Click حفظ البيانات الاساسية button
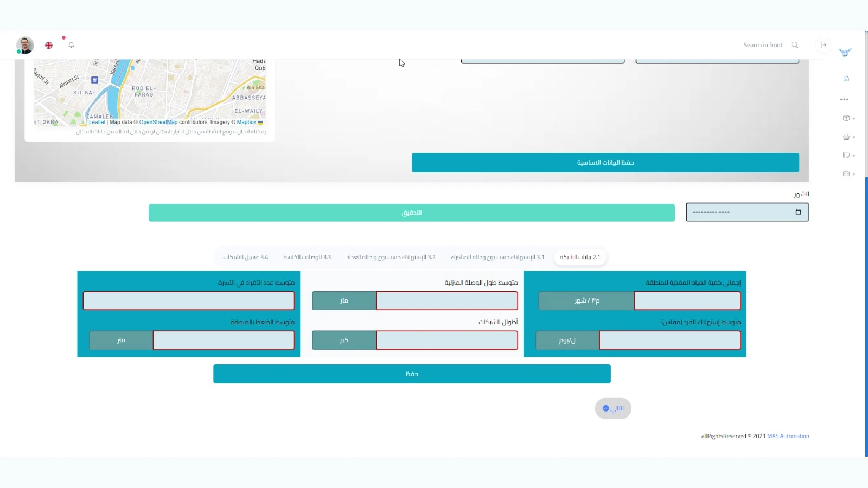The height and width of the screenshot is (488, 868). point(605,163)
